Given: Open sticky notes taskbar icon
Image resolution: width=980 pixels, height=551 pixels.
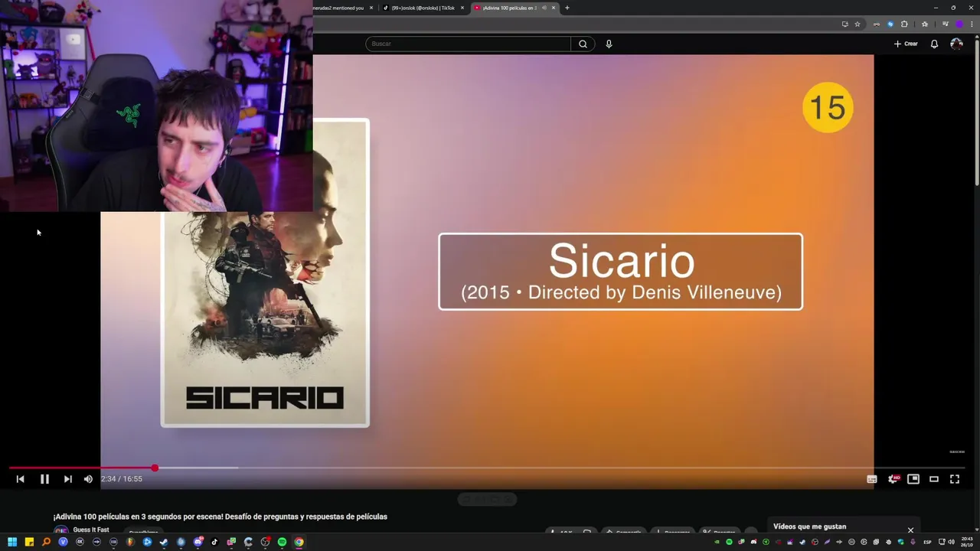Looking at the screenshot, I should [x=29, y=542].
